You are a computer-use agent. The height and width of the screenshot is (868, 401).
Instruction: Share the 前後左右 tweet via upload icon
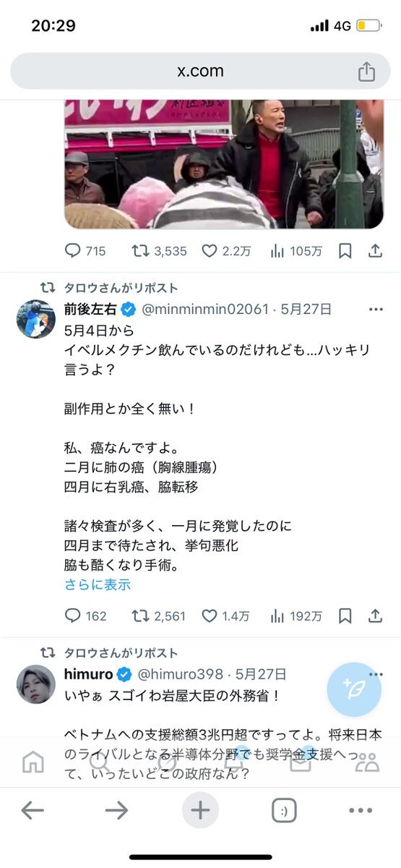(375, 616)
